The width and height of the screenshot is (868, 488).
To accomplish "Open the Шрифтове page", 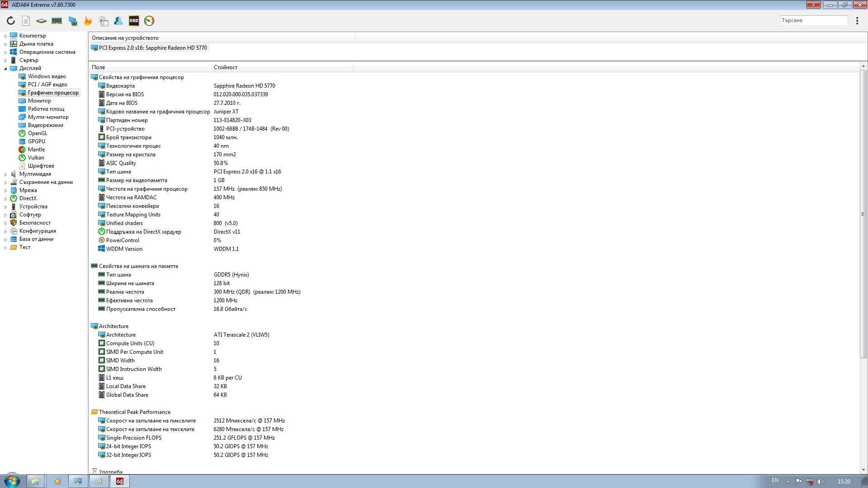I will (41, 166).
